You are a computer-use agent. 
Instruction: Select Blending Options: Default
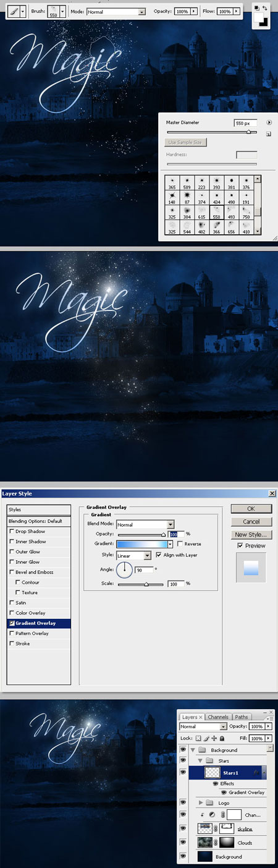click(40, 521)
